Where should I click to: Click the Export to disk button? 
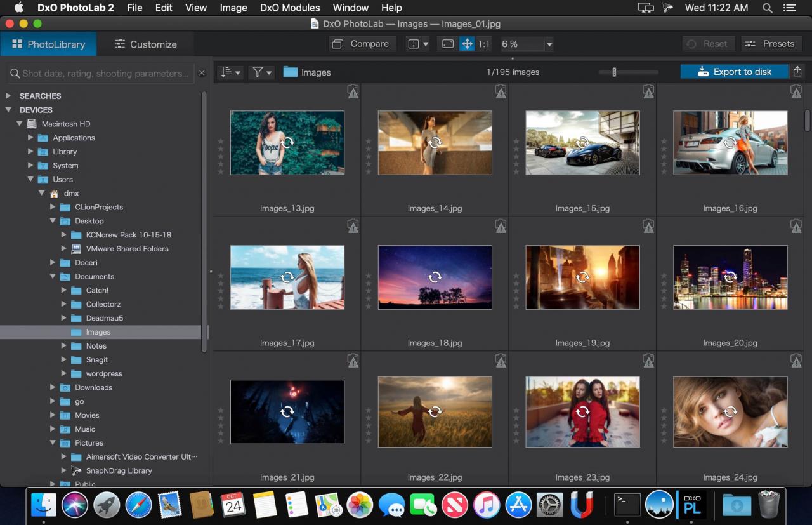point(734,72)
